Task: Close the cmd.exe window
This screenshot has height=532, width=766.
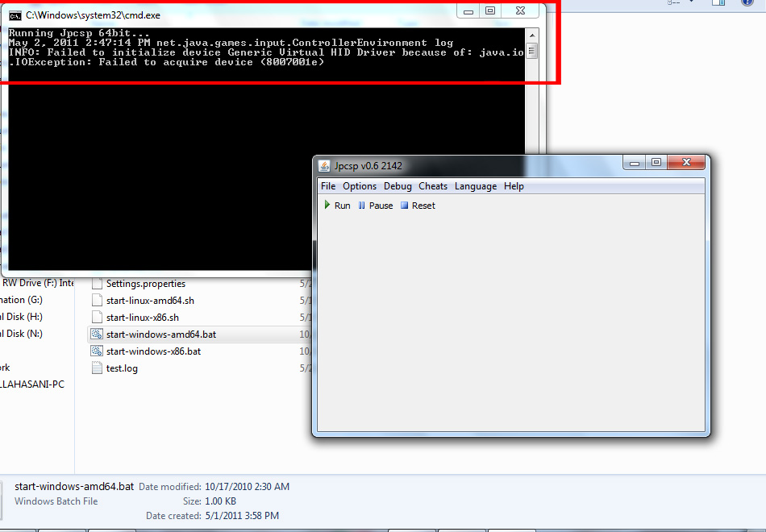Action: pyautogui.click(x=520, y=10)
